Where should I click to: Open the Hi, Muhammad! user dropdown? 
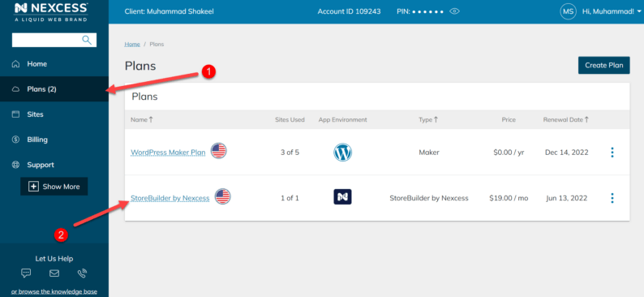611,11
